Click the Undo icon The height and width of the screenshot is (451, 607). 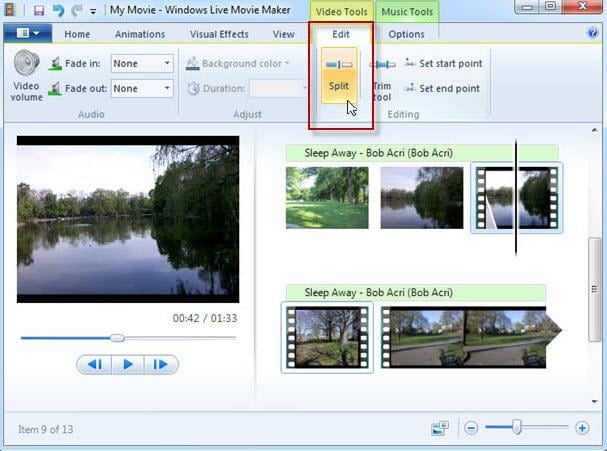click(59, 10)
